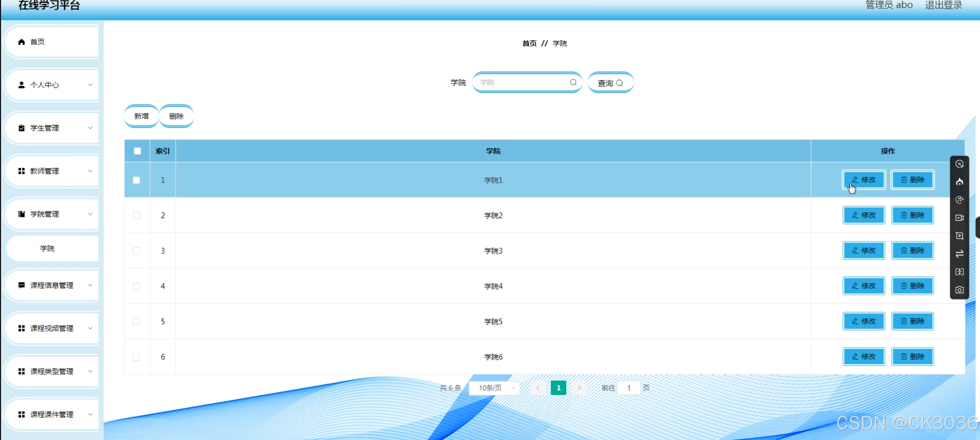Click the camera screenshot icon
This screenshot has height=440, width=980.
tap(959, 290)
